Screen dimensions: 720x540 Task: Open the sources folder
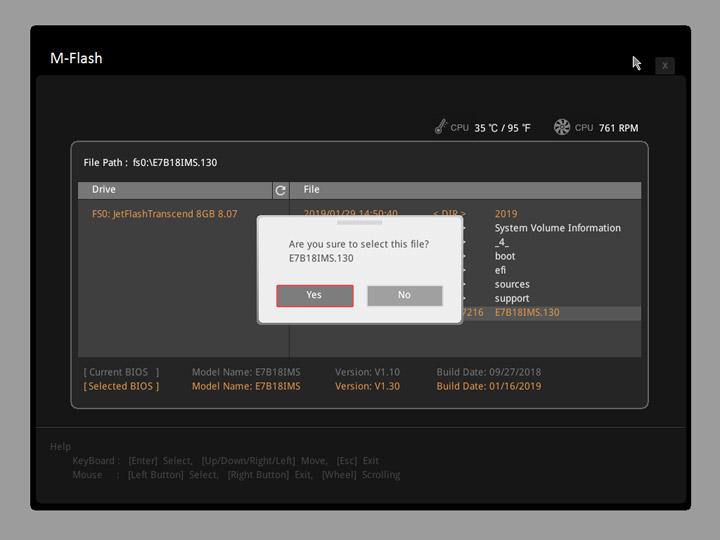(x=512, y=285)
